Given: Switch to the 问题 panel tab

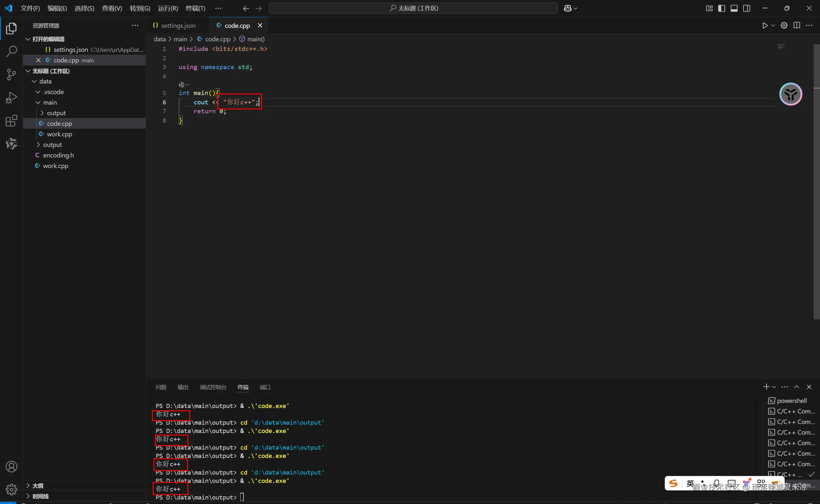Looking at the screenshot, I should tap(161, 387).
